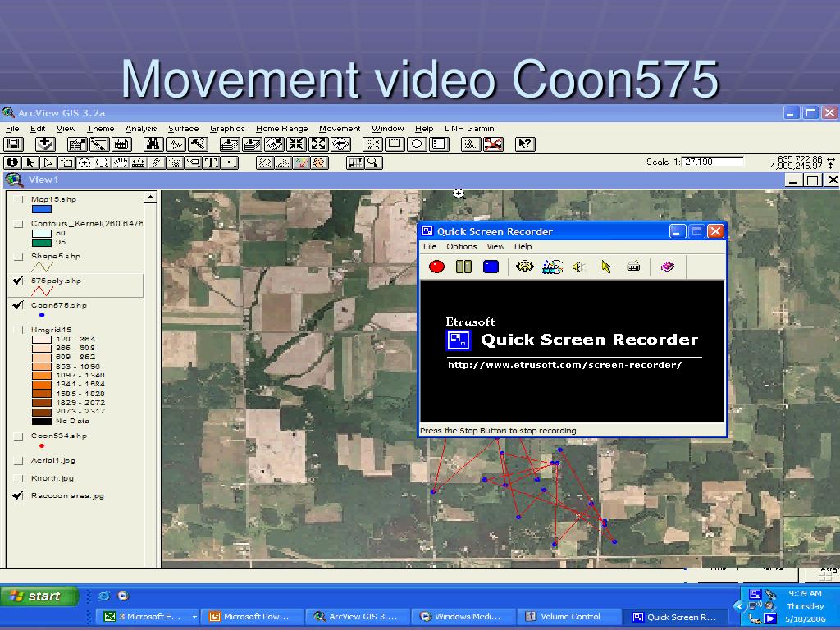Click the Query Builder hammer icon

(198, 144)
